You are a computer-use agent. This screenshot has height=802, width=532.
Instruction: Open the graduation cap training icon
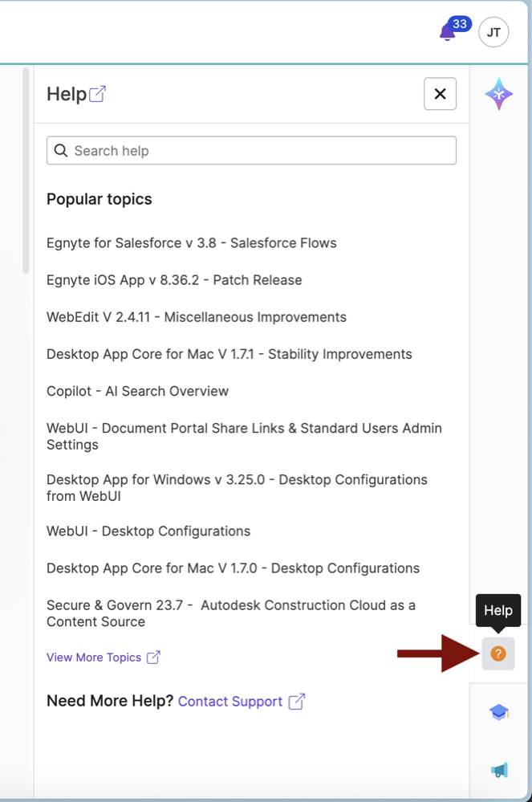coord(499,712)
